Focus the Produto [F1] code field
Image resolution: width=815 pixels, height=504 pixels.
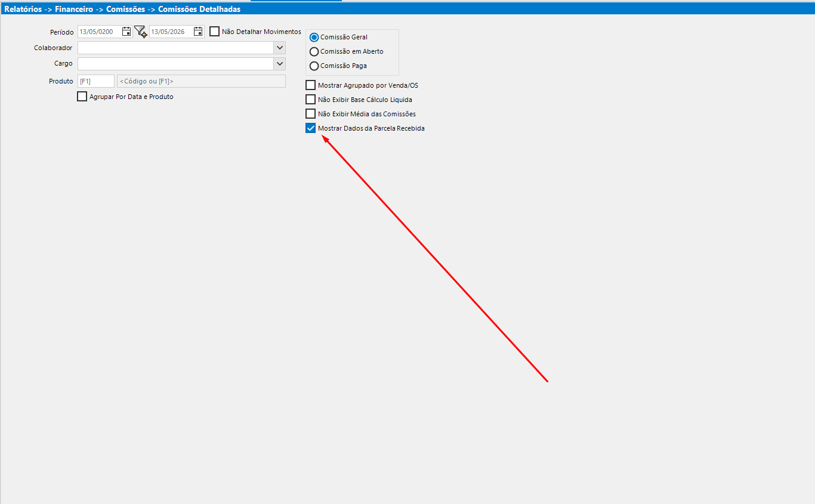click(95, 81)
